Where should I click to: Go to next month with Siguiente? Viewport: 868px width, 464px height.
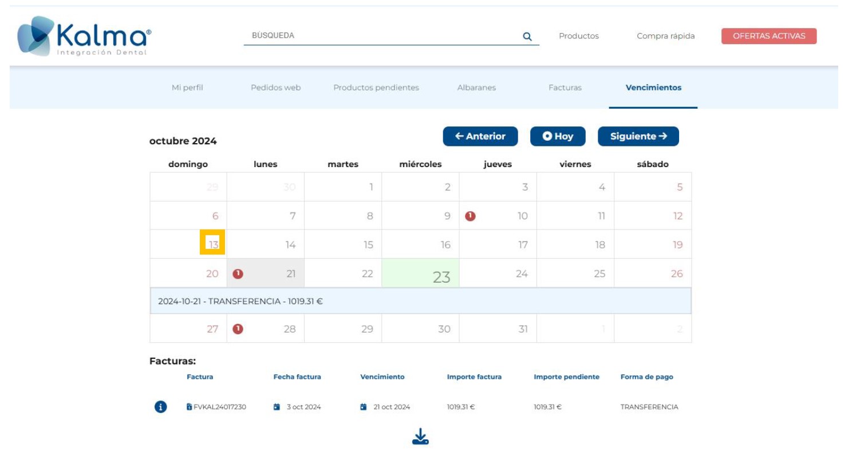click(638, 136)
